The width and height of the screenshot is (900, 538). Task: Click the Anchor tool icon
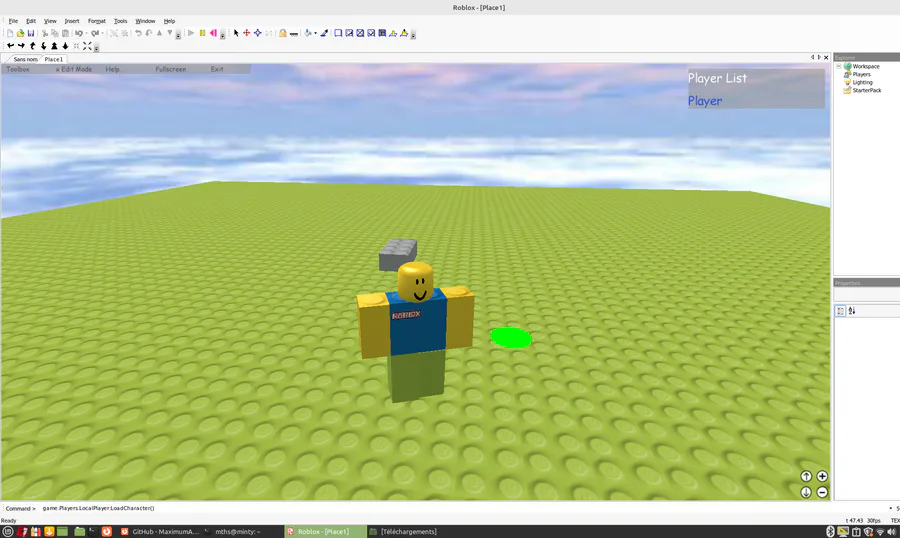click(294, 33)
